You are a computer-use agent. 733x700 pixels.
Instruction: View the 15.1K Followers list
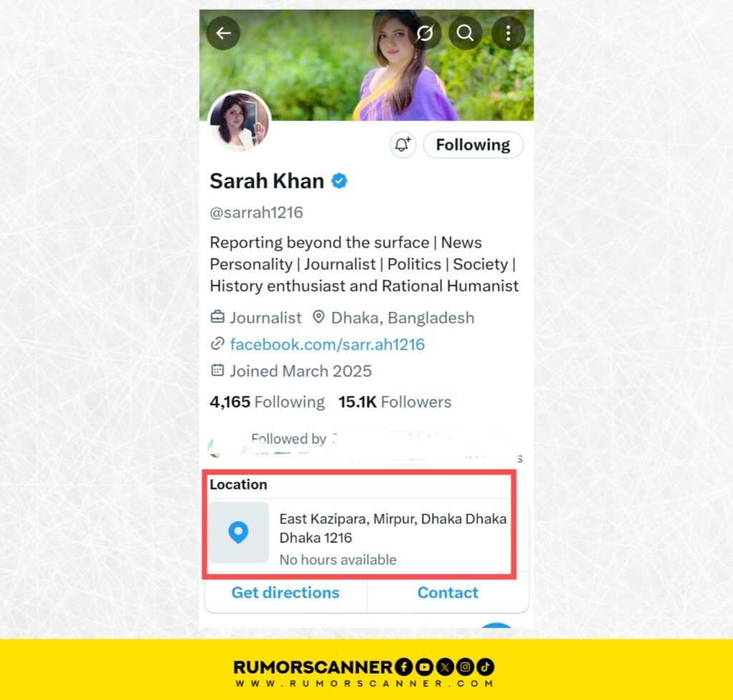point(395,402)
